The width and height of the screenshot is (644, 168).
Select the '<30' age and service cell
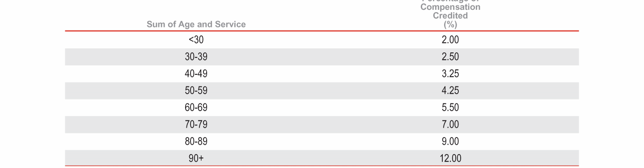196,40
